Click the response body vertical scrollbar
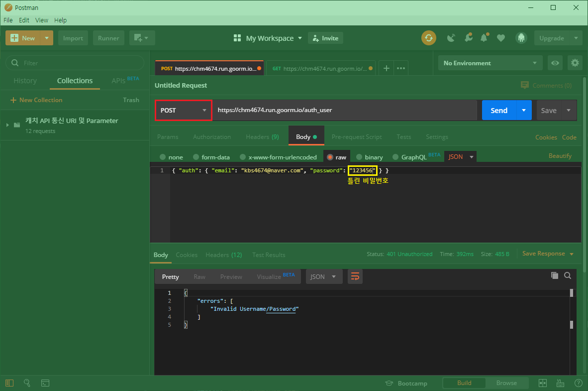 pos(572,308)
